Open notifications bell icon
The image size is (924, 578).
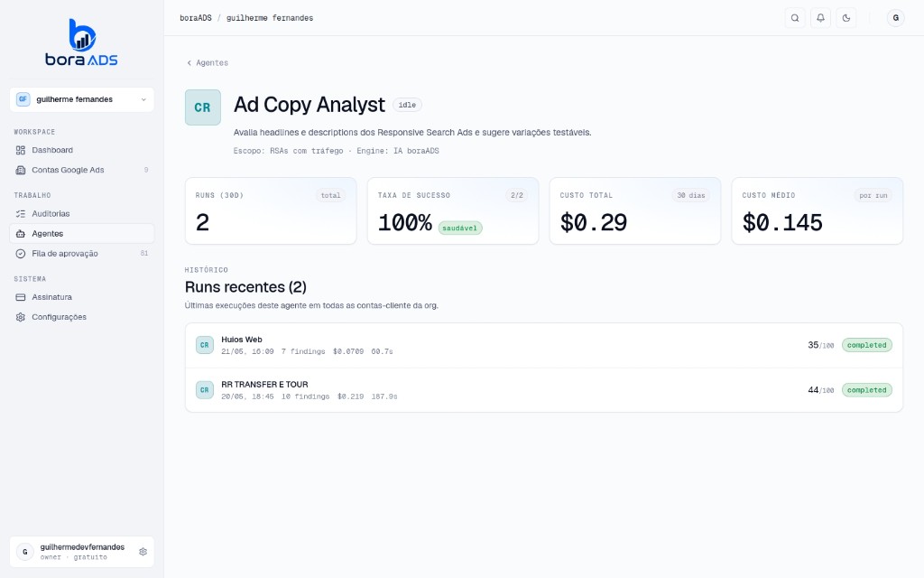click(x=820, y=18)
